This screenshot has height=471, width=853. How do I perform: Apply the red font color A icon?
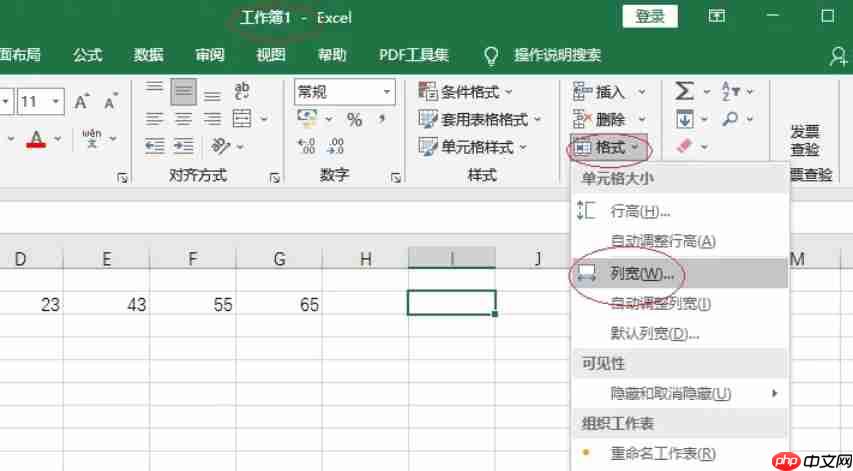point(36,139)
